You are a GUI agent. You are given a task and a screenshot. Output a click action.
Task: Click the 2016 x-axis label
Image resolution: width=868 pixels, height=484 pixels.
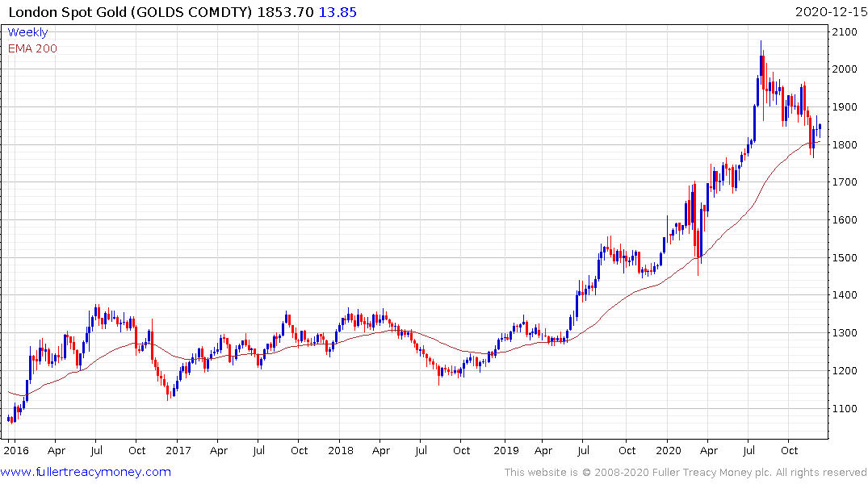(16, 450)
